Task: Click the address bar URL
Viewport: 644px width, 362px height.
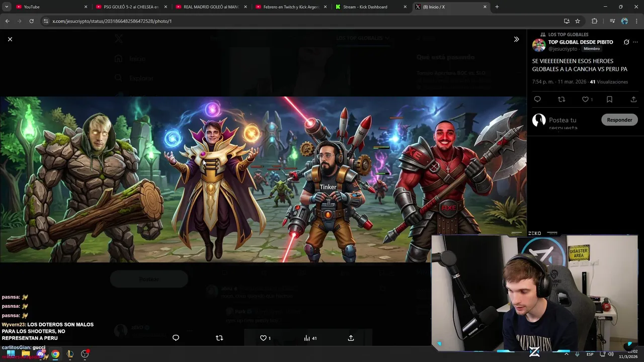Action: coord(112,21)
